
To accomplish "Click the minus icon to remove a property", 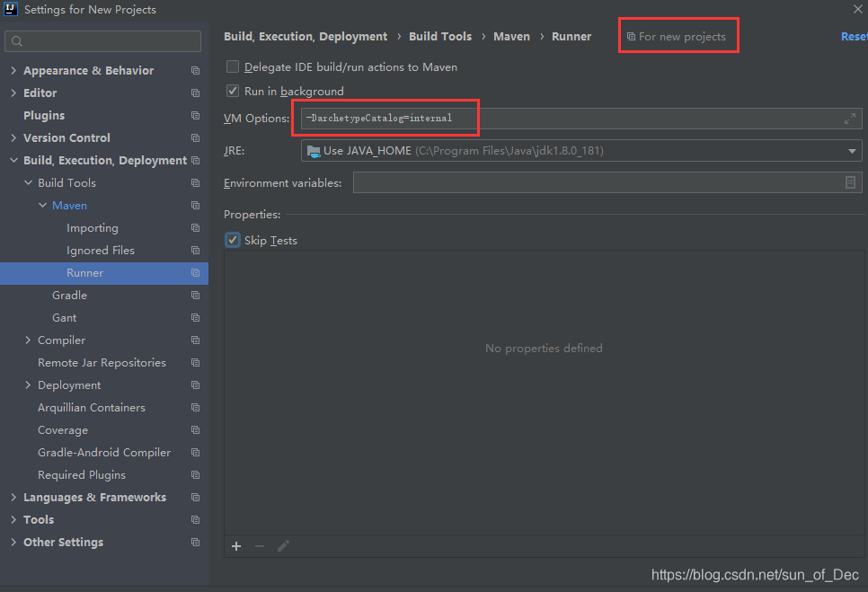I will 260,546.
